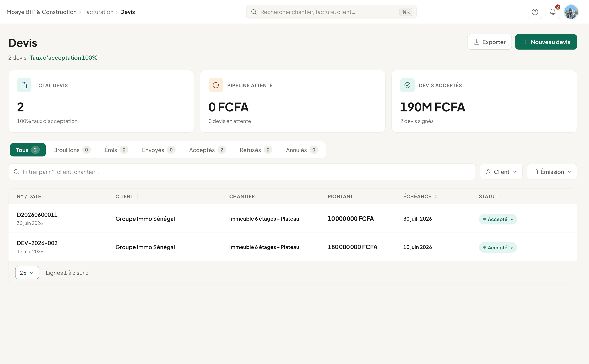
Task: Open notifications bell icon
Action: click(553, 12)
